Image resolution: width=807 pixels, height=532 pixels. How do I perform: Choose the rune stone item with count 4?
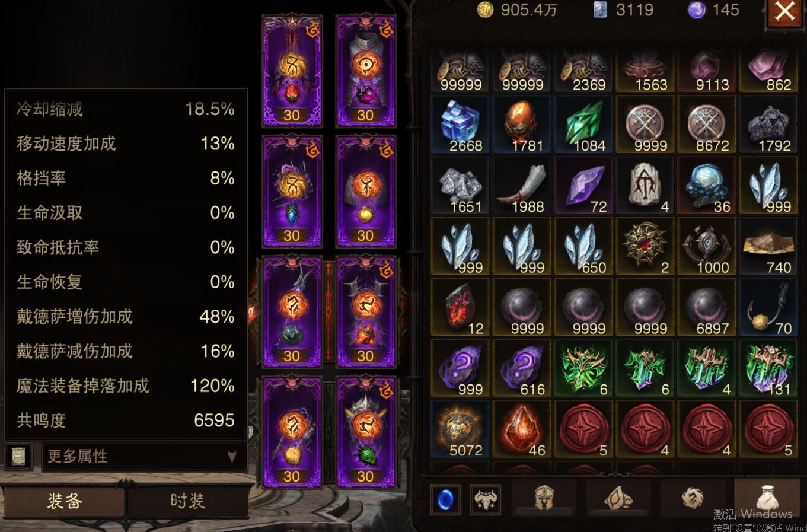coord(645,186)
